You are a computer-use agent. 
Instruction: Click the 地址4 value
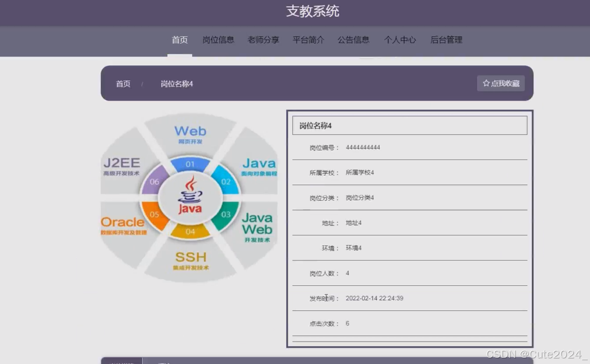pos(353,223)
